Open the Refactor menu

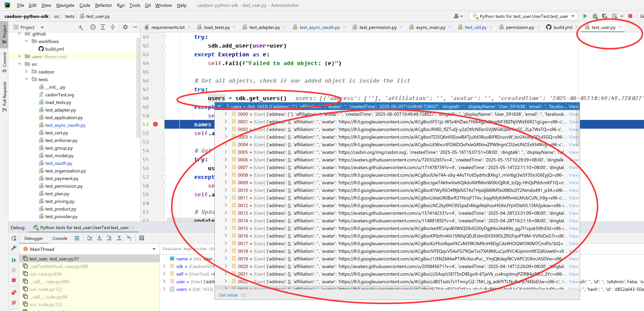point(103,5)
